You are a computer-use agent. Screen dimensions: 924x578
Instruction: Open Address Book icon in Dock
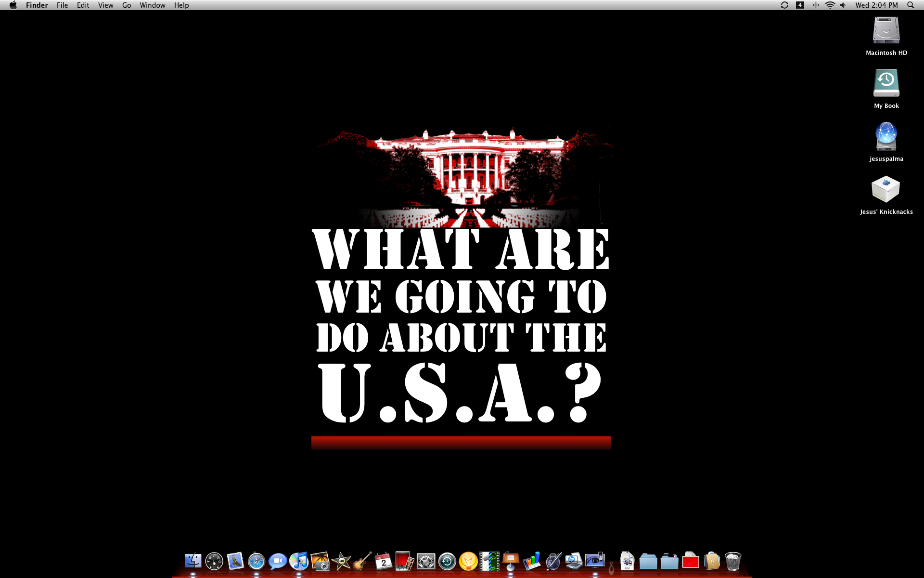coord(712,561)
